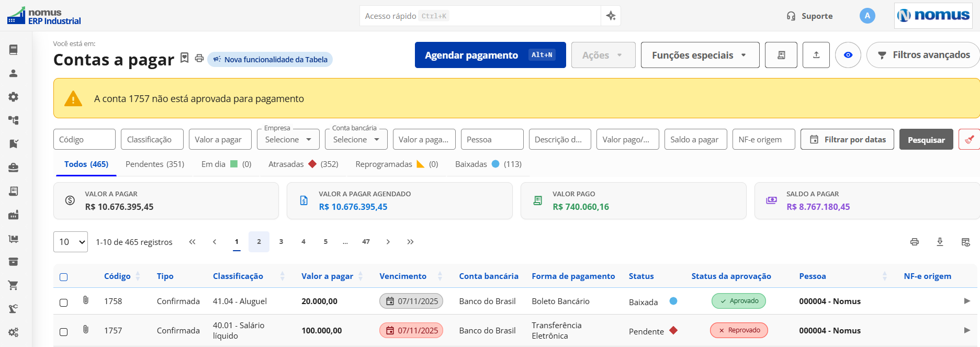
Task: Open the rows-per-page selector showing 10
Action: (x=71, y=242)
